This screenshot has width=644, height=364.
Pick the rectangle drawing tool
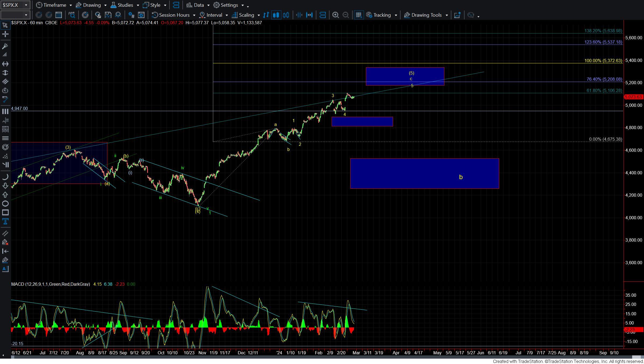click(5, 213)
